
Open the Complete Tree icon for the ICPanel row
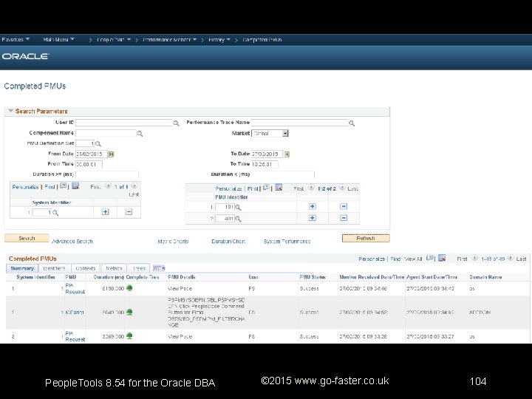point(129,312)
